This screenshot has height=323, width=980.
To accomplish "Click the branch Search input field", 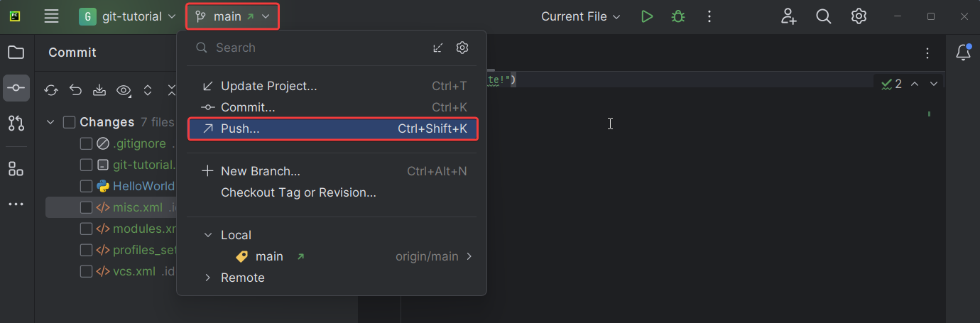I will coord(312,48).
